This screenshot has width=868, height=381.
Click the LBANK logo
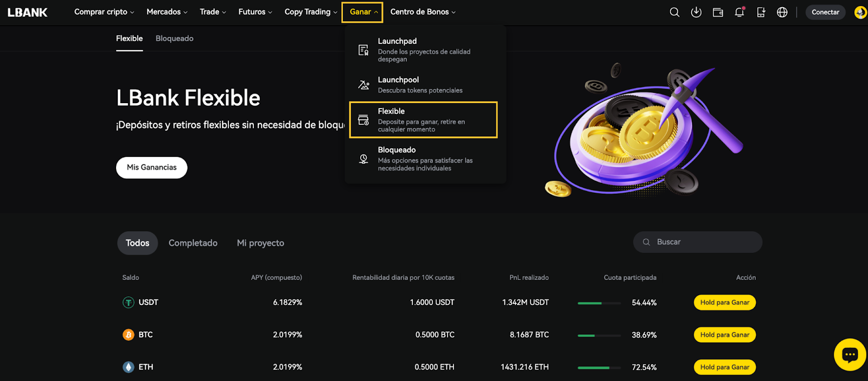click(28, 12)
